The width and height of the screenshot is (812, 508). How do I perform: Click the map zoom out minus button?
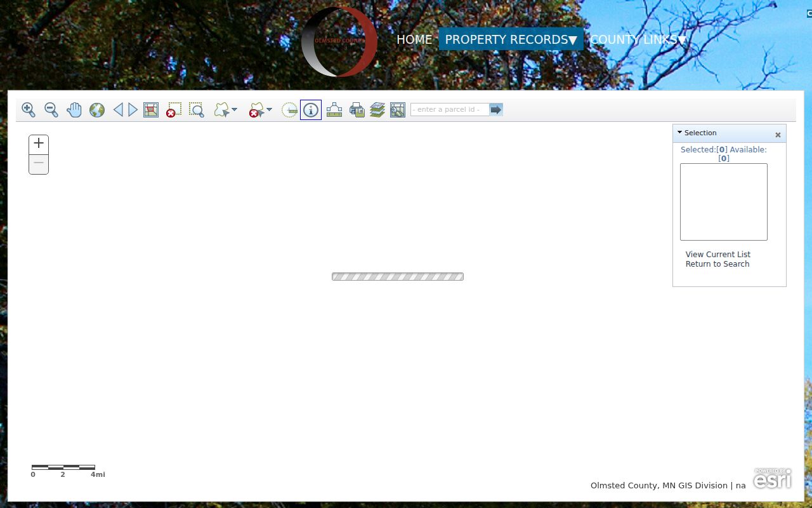[x=39, y=164]
